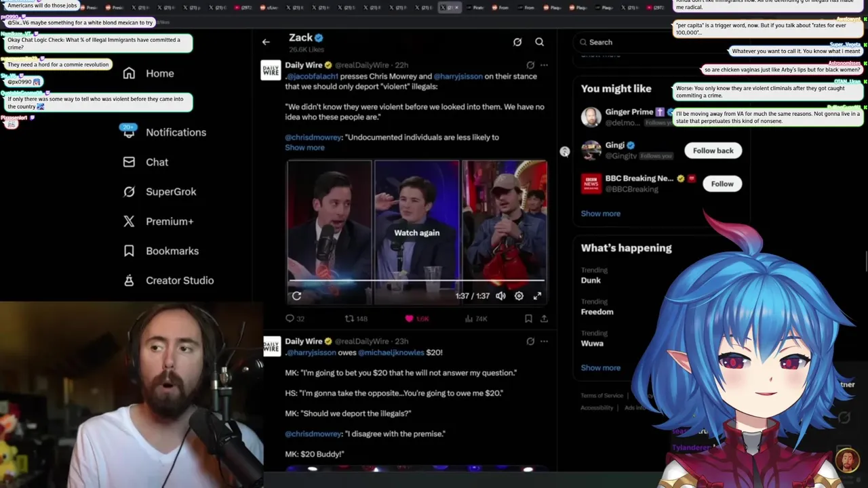Open the @jacobfalach1 mention link
The height and width of the screenshot is (488, 868).
click(311, 76)
